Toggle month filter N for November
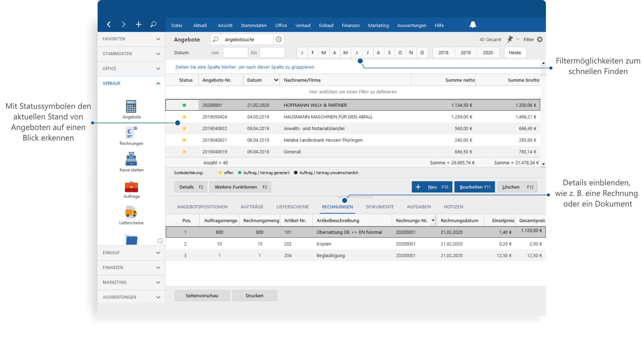The width and height of the screenshot is (644, 344). pyautogui.click(x=411, y=53)
